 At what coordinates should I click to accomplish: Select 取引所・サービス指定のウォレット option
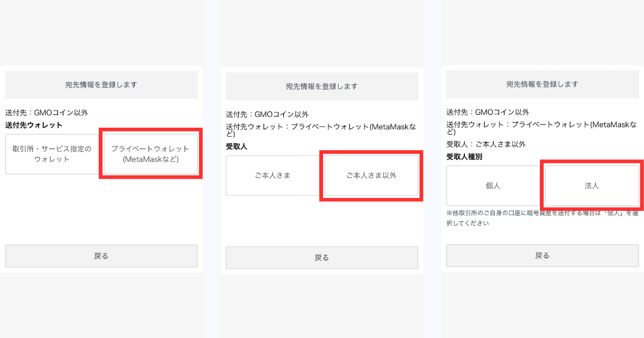pos(52,154)
